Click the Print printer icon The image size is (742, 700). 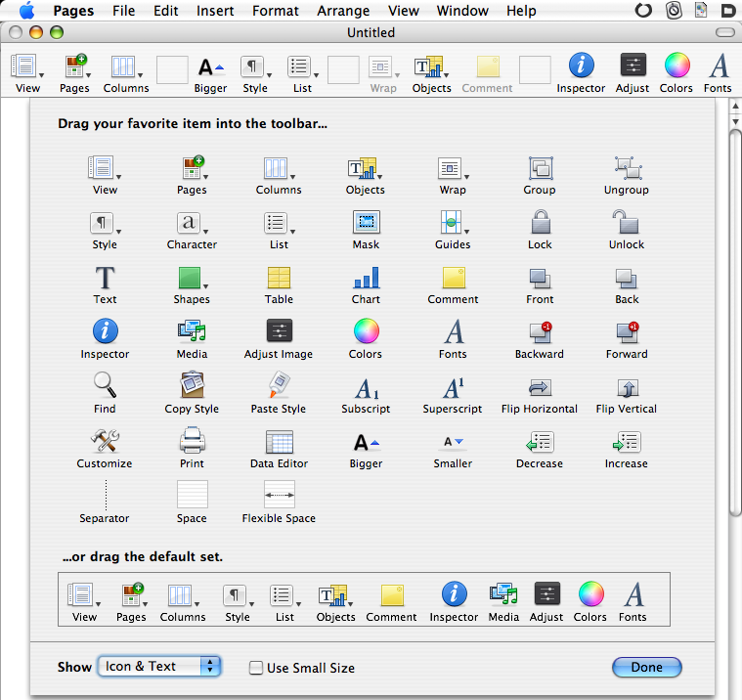(193, 440)
